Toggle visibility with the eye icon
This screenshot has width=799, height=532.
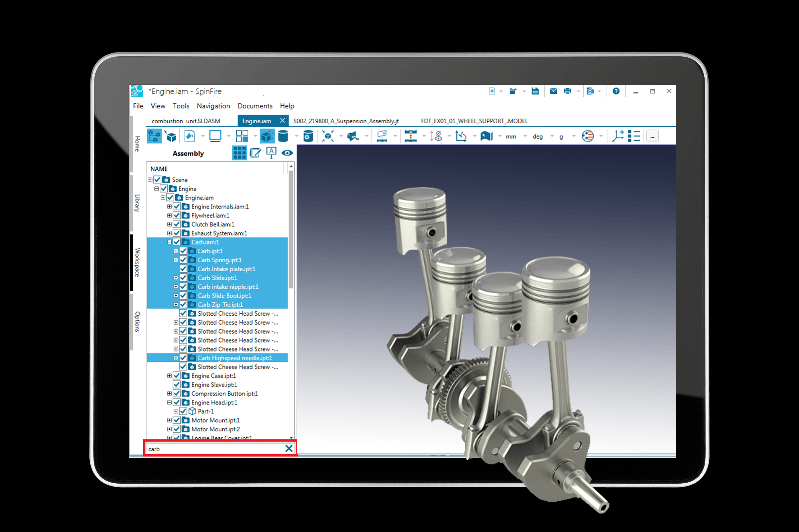coord(287,153)
